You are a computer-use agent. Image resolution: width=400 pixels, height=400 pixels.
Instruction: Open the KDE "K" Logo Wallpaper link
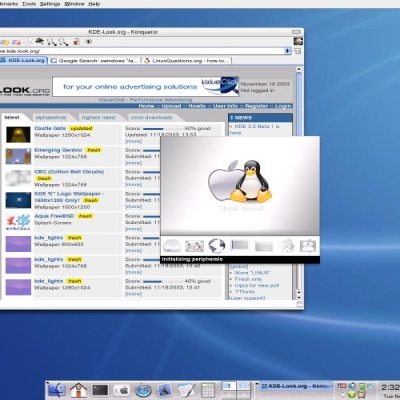coord(69,197)
